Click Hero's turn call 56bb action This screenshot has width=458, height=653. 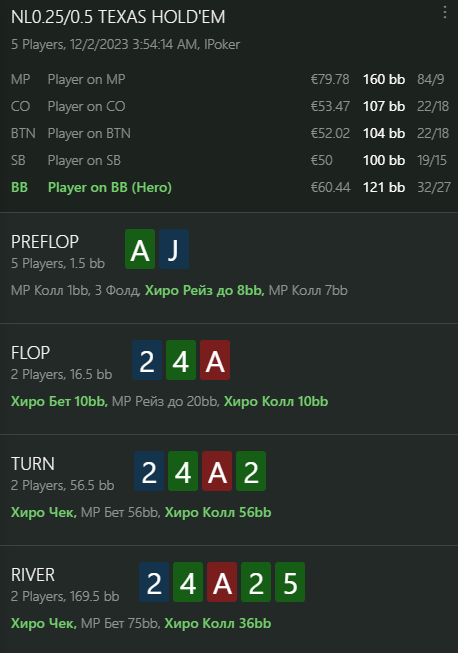(x=218, y=512)
